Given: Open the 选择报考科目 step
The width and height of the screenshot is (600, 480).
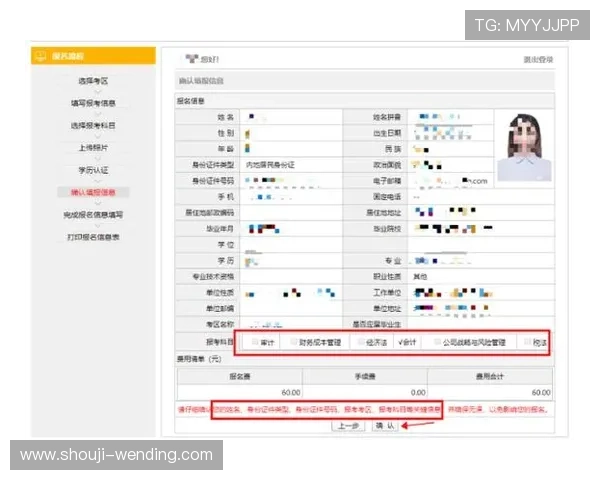Looking at the screenshot, I should tap(93, 126).
